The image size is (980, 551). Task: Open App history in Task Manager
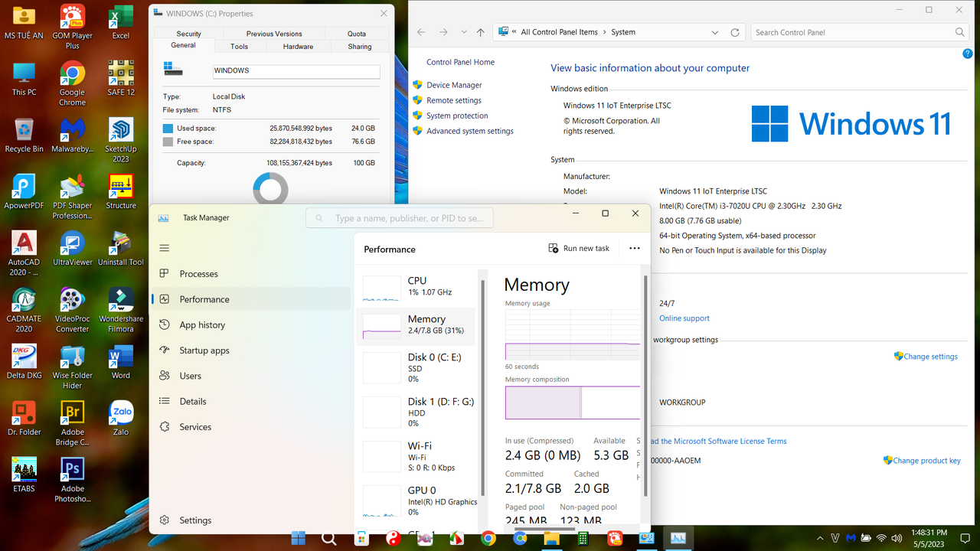pos(251,324)
